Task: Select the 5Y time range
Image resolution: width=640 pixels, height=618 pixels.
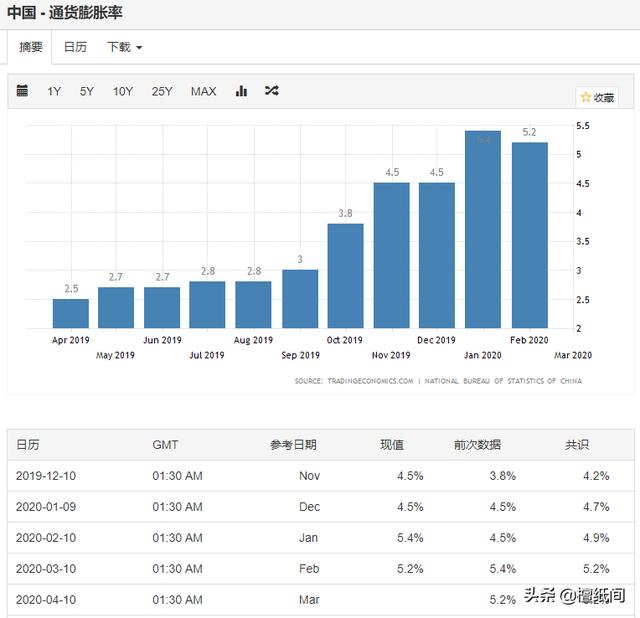Action: (87, 91)
